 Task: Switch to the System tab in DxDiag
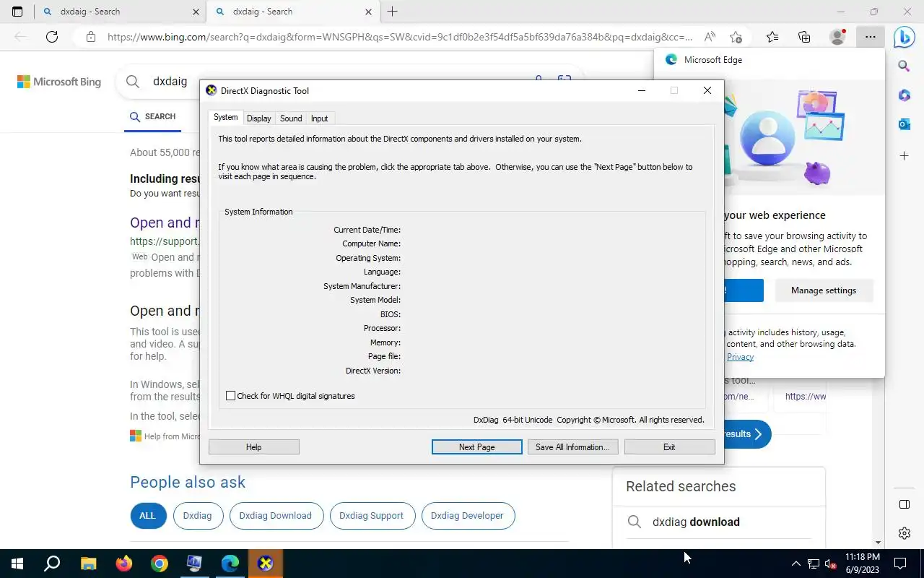225,117
